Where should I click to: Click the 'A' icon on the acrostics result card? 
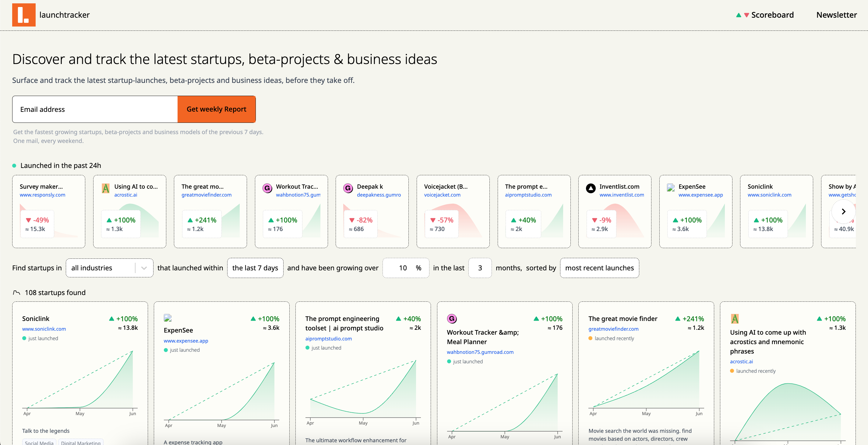click(735, 319)
